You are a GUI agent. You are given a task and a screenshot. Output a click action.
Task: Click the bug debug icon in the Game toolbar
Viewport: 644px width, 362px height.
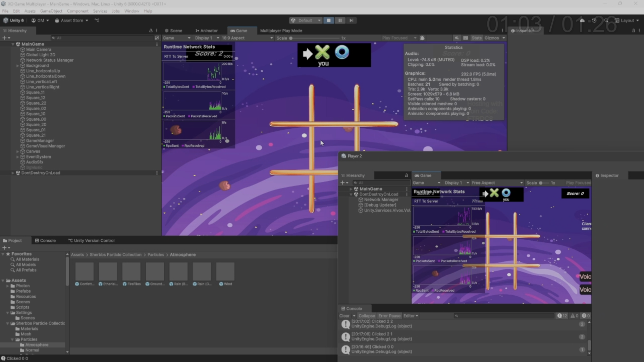422,38
